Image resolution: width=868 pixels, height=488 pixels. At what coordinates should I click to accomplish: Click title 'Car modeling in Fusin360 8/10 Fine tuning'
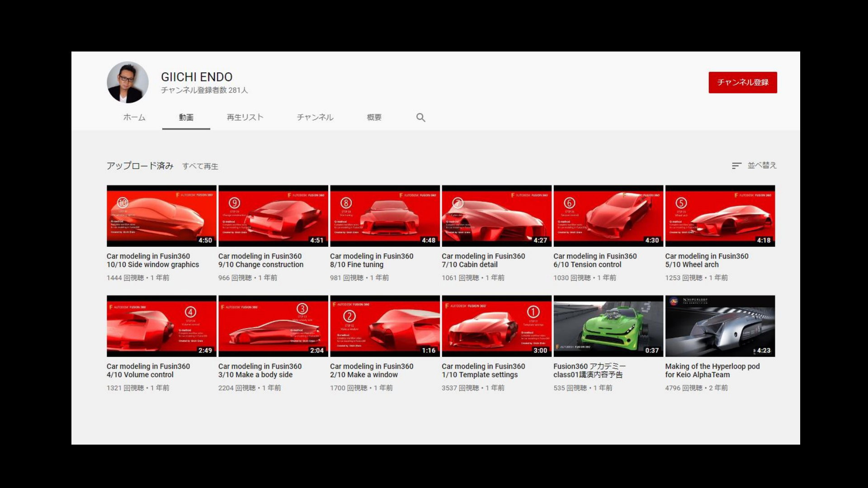(372, 260)
